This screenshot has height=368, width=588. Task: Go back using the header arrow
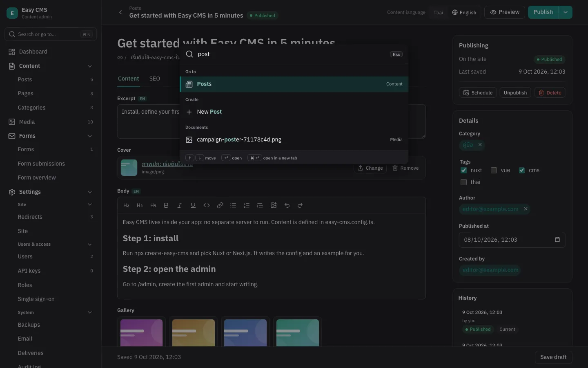click(x=120, y=12)
